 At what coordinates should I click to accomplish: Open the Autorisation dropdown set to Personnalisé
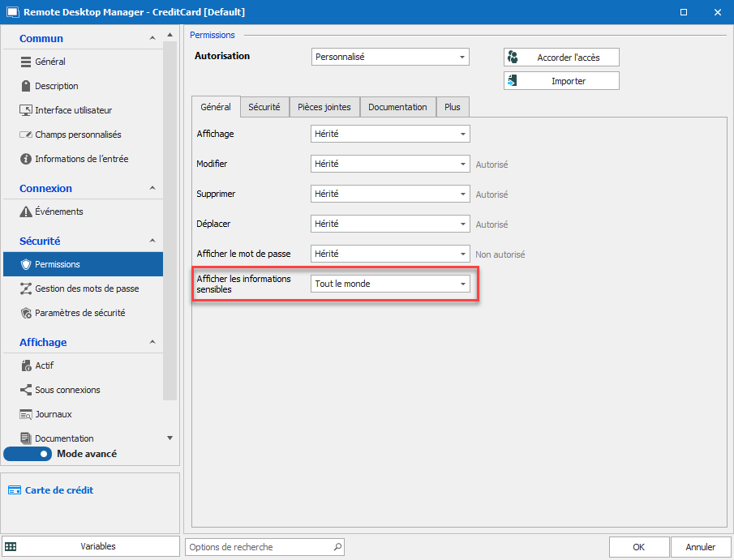(390, 57)
